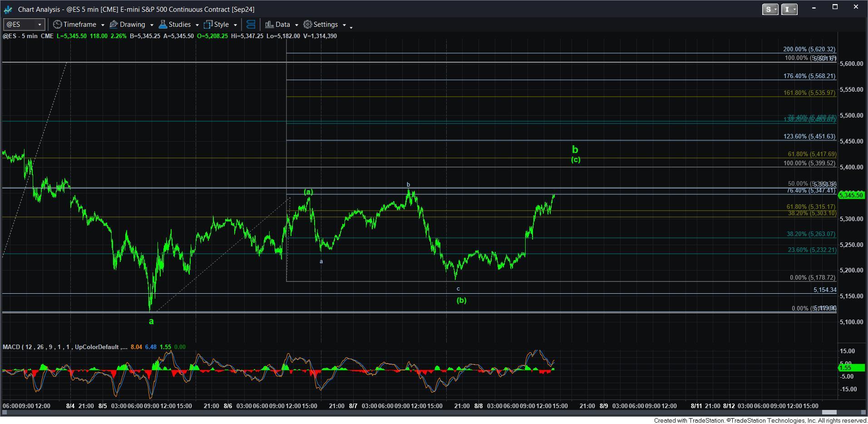Open the toolbar overflow options arrow

point(351,27)
